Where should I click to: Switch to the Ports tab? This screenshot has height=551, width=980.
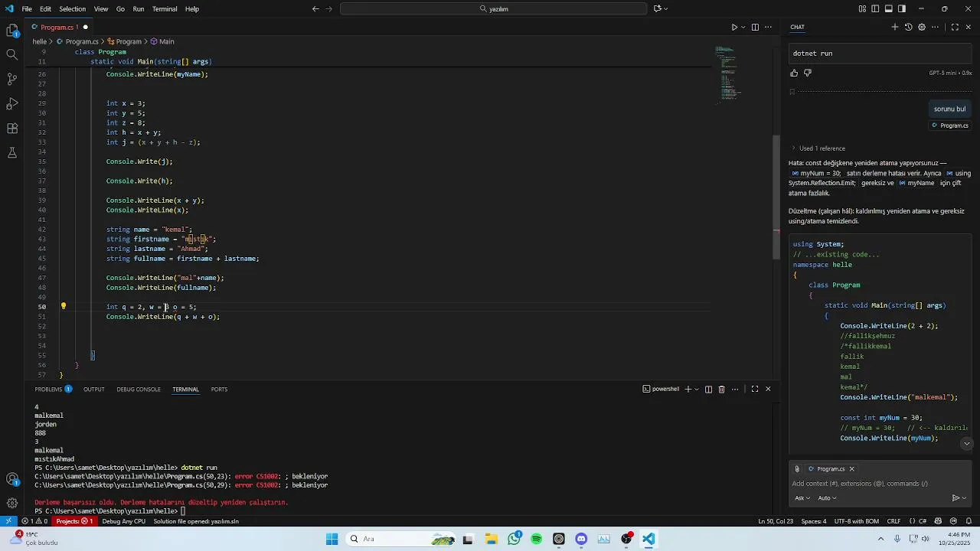[x=219, y=389]
